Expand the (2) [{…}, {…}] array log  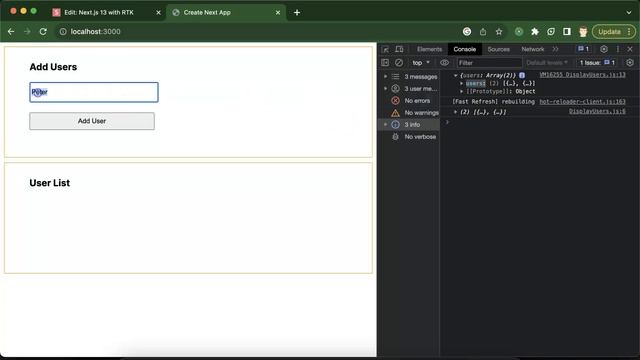(456, 112)
